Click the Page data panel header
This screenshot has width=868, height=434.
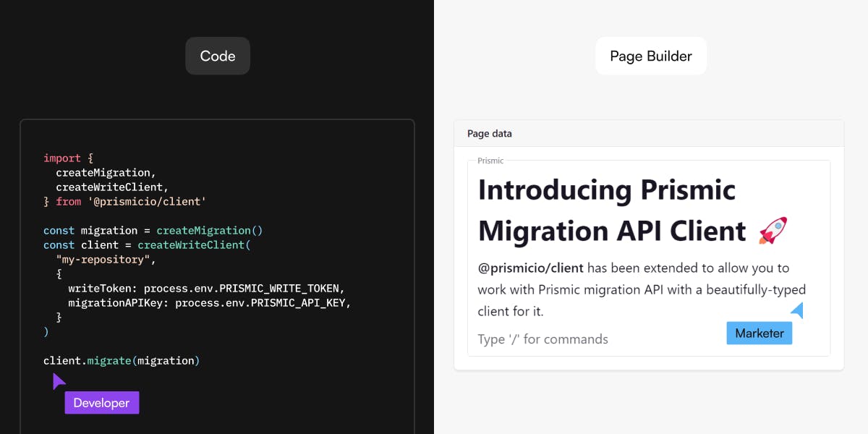[490, 134]
